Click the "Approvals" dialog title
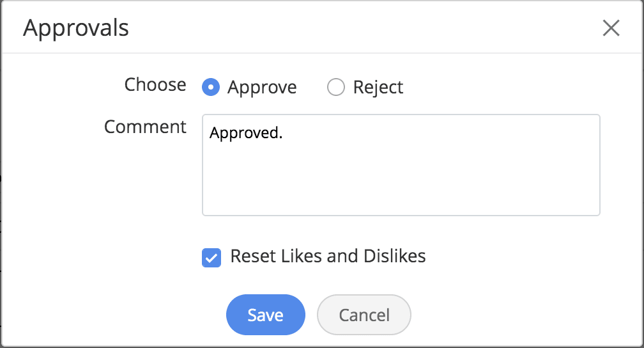 [76, 28]
